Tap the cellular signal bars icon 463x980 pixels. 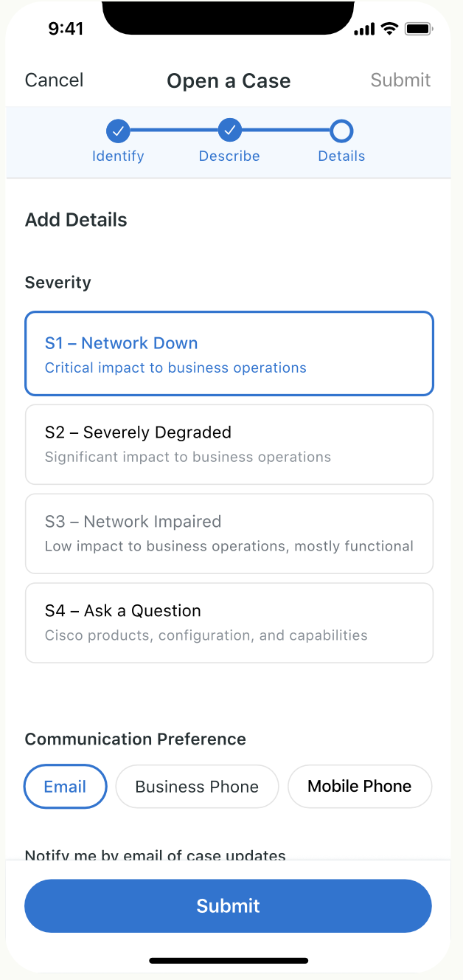pyautogui.click(x=365, y=30)
